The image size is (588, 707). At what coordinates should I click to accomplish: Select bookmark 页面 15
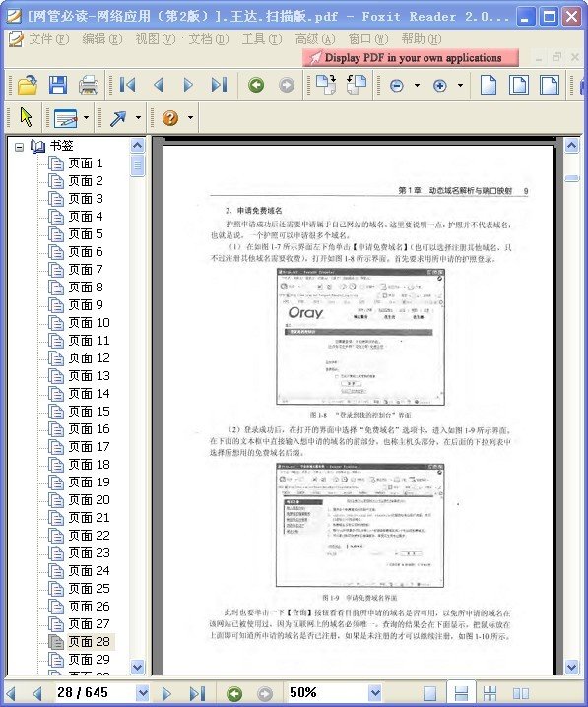tap(89, 412)
